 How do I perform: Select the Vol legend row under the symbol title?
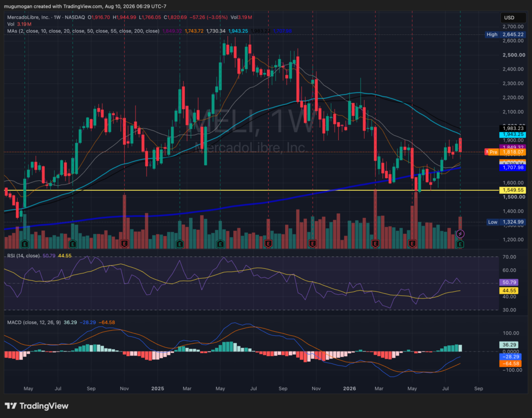pos(19,24)
